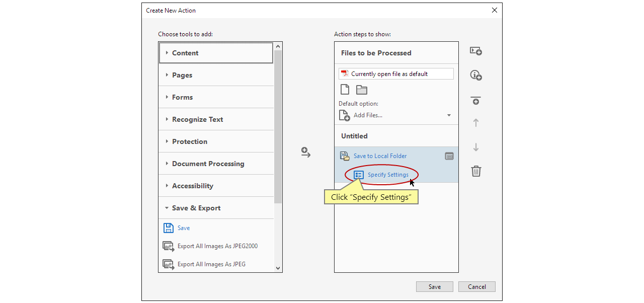
Task: Click the add instruction step icon
Action: 475,74
